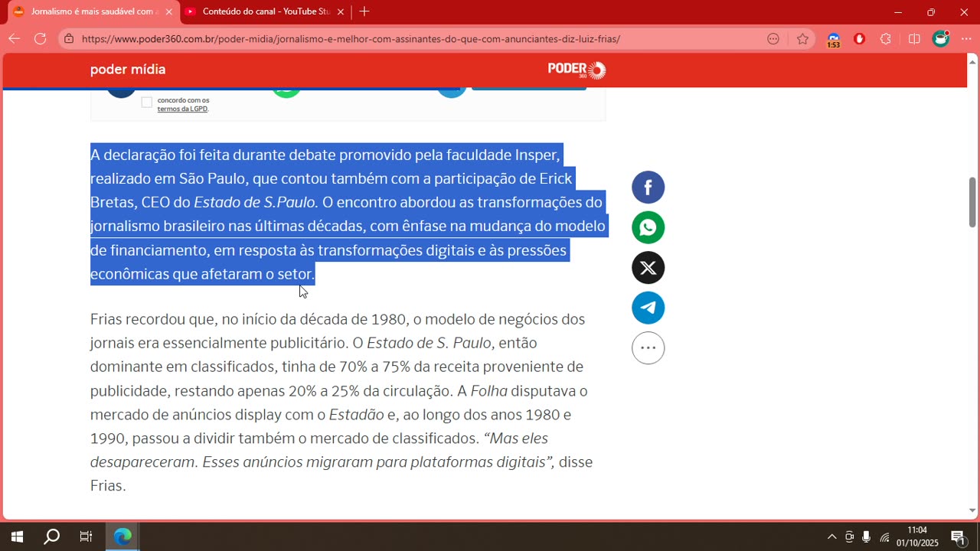Share article on X (Twitter)

coord(648,268)
